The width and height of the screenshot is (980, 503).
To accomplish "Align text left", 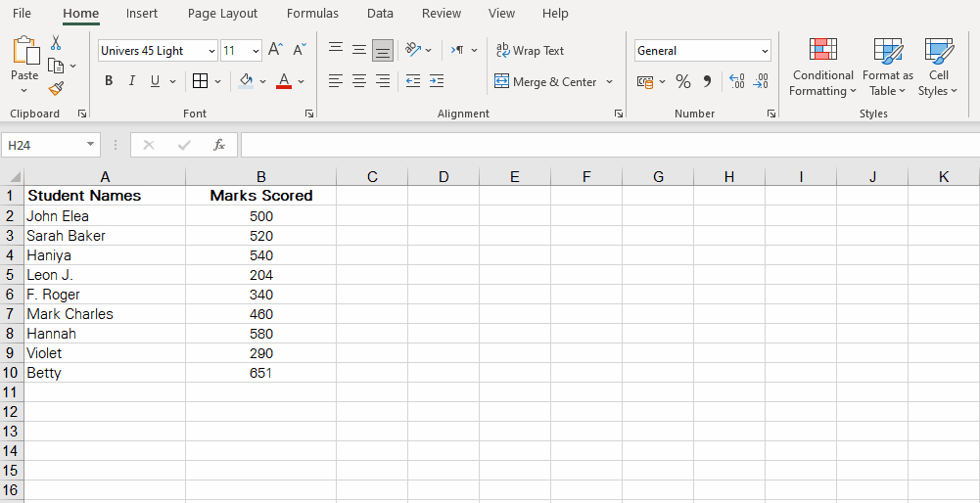I will click(x=336, y=80).
